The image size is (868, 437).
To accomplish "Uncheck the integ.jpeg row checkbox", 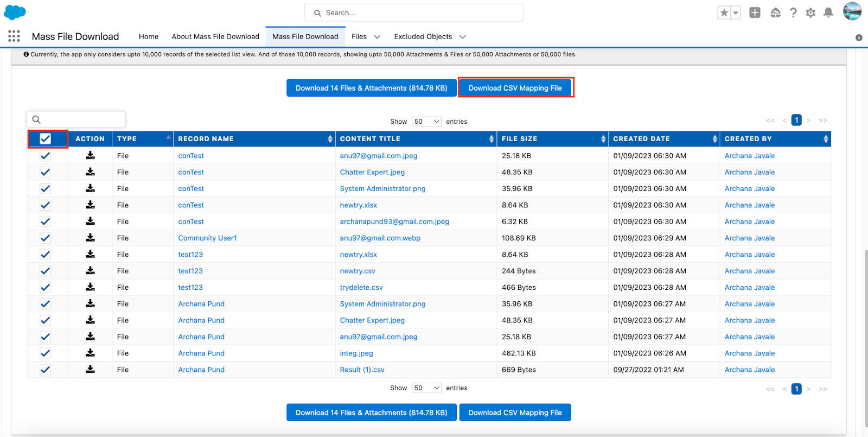I will pos(46,353).
